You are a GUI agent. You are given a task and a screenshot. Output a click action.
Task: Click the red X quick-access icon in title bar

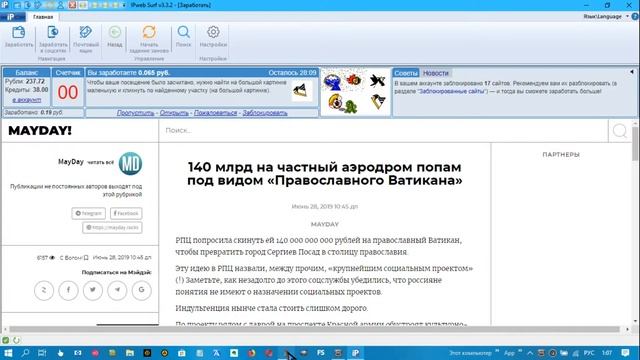72,5
